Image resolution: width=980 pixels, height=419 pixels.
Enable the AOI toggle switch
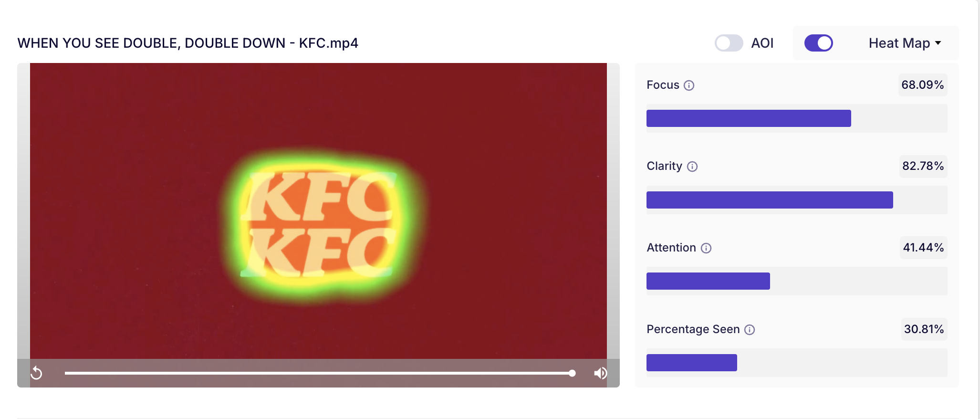pos(729,43)
